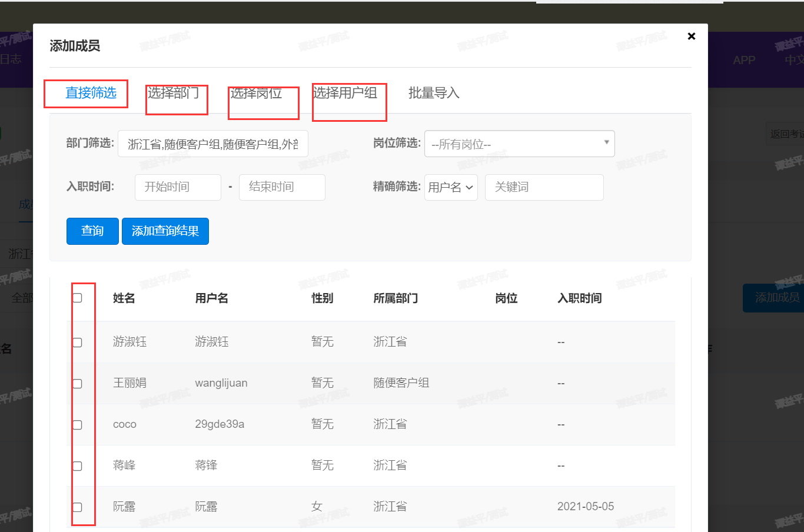The height and width of the screenshot is (532, 804).
Task: Click the 结束时间 date field
Action: point(282,187)
